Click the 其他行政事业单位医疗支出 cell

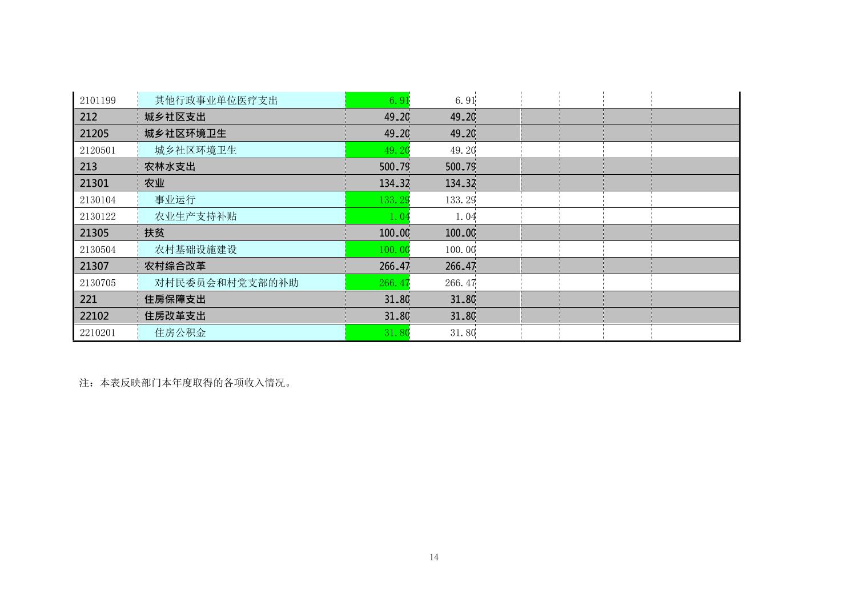[x=242, y=100]
